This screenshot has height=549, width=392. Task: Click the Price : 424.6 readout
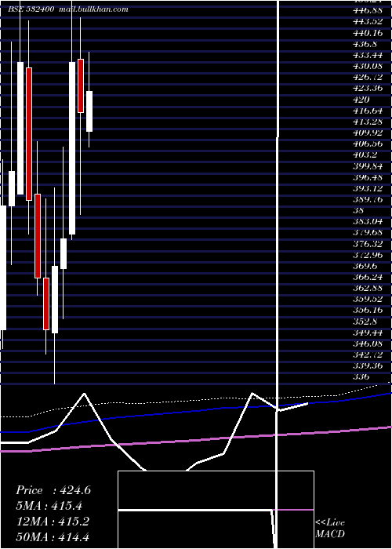53,490
